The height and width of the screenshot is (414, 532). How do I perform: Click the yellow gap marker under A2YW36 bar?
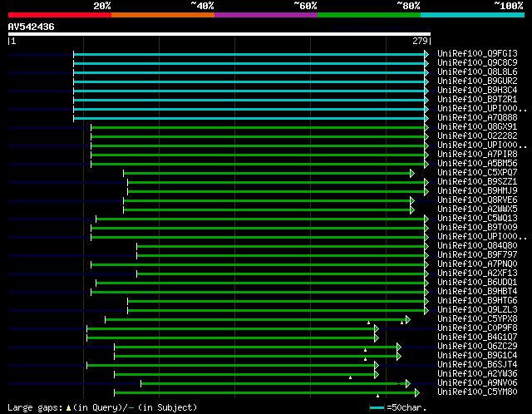pyautogui.click(x=350, y=377)
